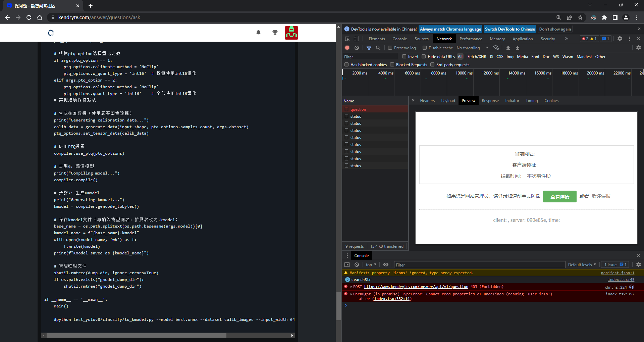Toggle the device toolbar icon

[356, 39]
